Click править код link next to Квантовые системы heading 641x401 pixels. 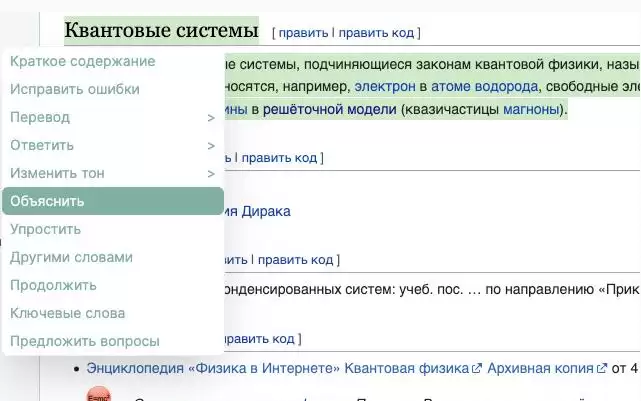point(376,33)
